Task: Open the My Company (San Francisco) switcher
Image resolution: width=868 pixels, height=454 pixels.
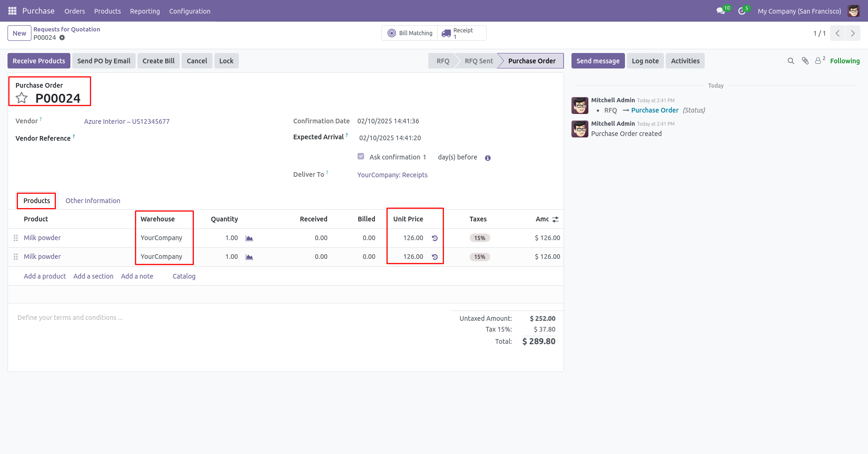Action: pyautogui.click(x=799, y=11)
